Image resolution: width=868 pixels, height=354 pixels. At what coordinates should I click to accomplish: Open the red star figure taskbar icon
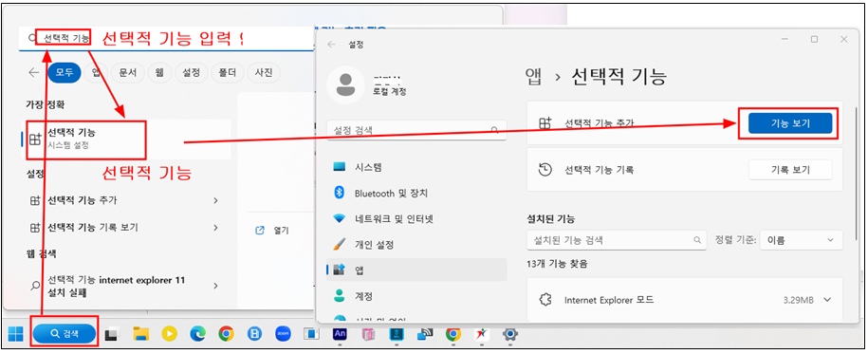(x=481, y=333)
